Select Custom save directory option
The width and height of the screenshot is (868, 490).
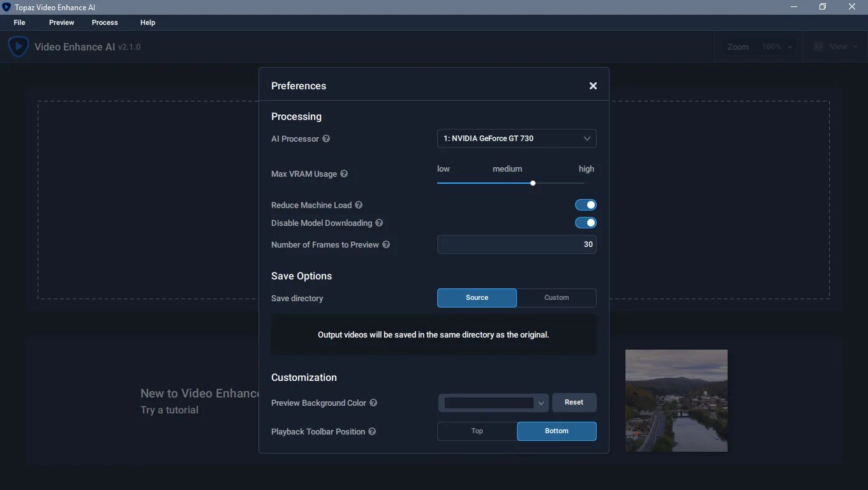click(557, 298)
